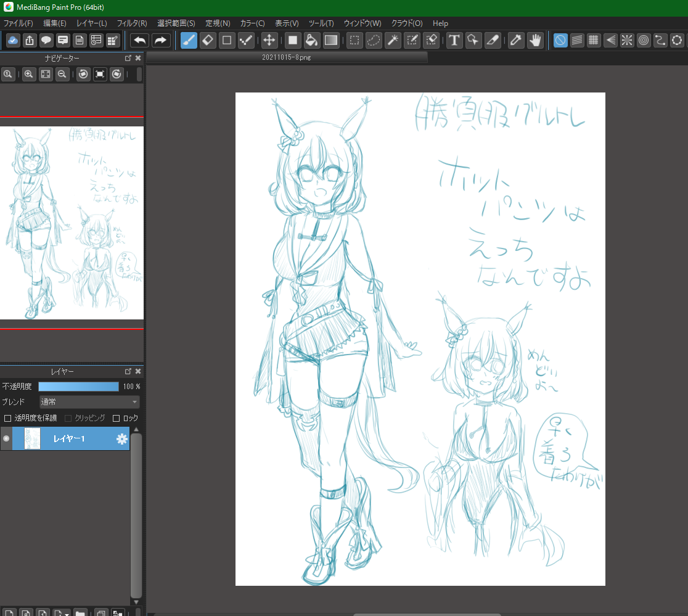Click the zoom-in button in ナビゲーター
Image resolution: width=688 pixels, height=616 pixels.
pyautogui.click(x=28, y=75)
